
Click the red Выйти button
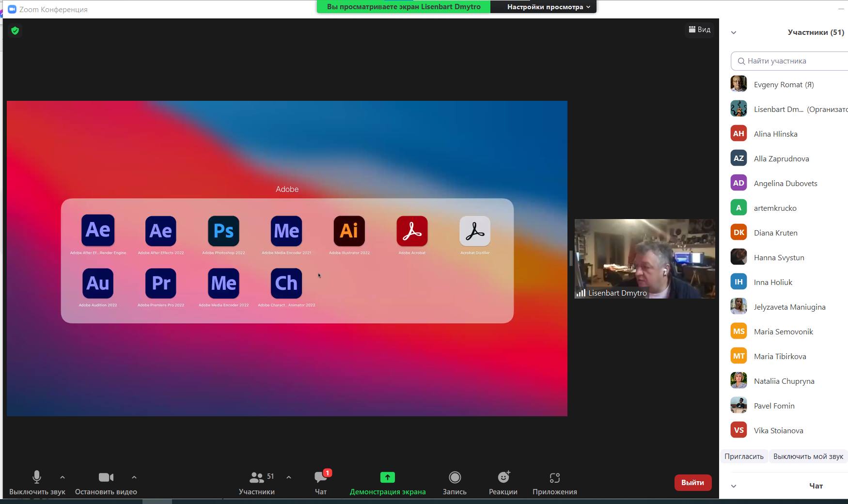pyautogui.click(x=692, y=482)
